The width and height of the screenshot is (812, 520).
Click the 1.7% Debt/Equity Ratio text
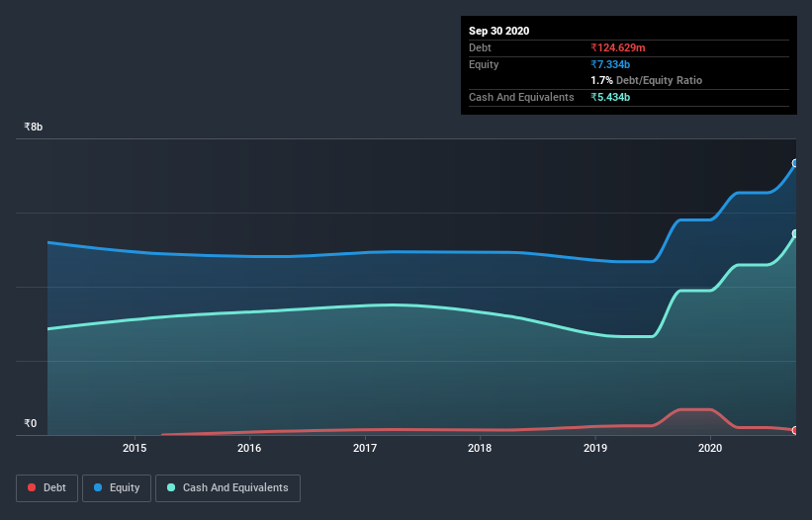(x=646, y=81)
